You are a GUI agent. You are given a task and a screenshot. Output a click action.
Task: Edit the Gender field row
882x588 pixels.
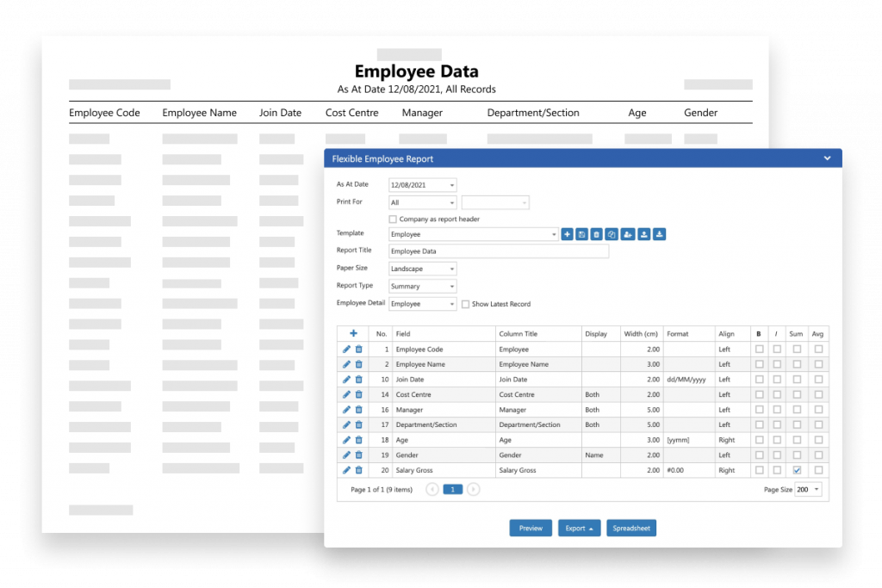346,455
